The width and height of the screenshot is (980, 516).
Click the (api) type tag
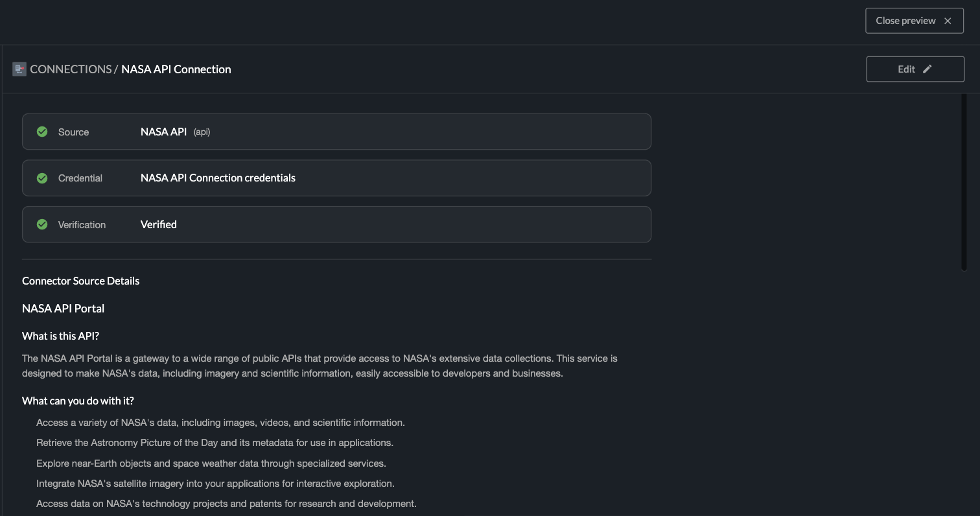click(x=202, y=132)
